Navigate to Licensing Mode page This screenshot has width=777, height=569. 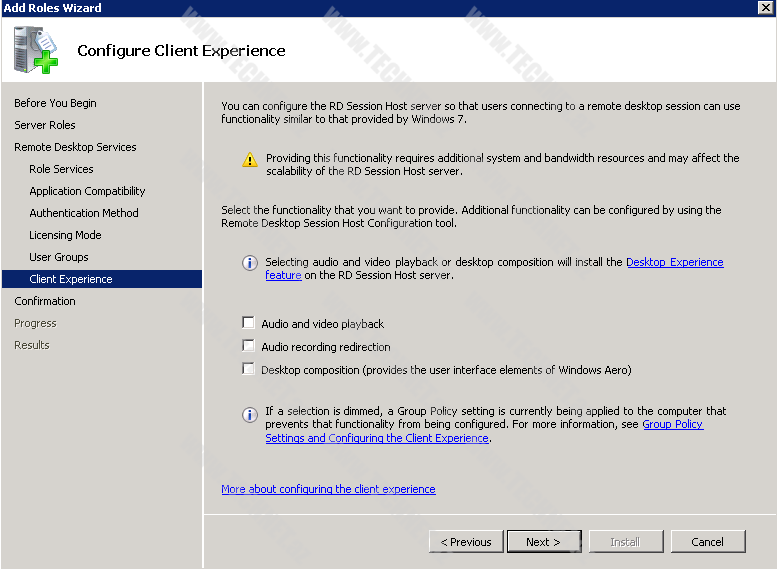tap(65, 235)
